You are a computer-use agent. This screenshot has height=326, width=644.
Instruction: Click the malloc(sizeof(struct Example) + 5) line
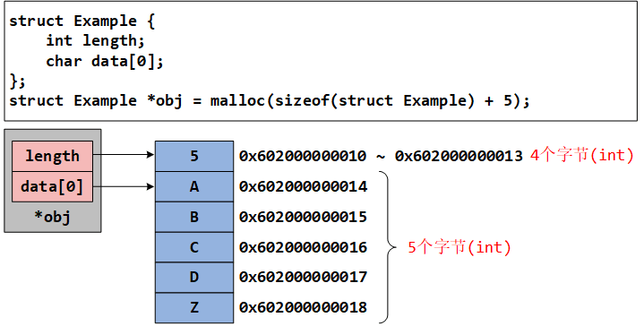[x=270, y=100]
